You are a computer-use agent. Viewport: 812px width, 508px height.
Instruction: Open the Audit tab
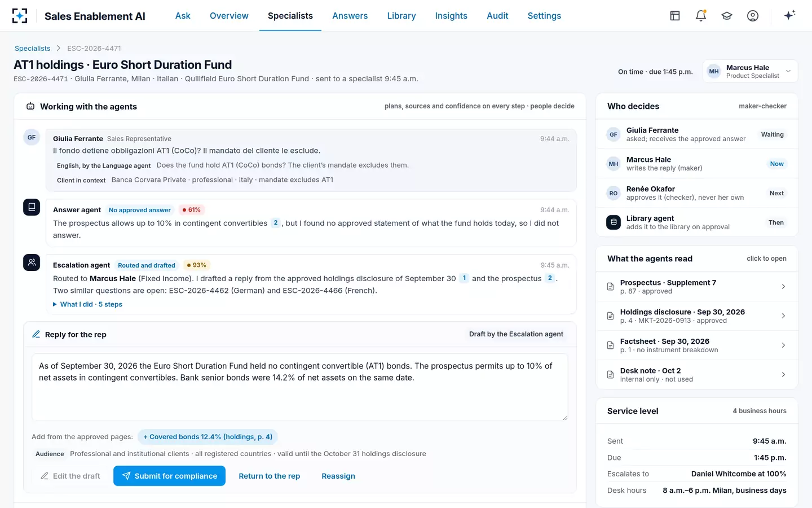coord(497,16)
